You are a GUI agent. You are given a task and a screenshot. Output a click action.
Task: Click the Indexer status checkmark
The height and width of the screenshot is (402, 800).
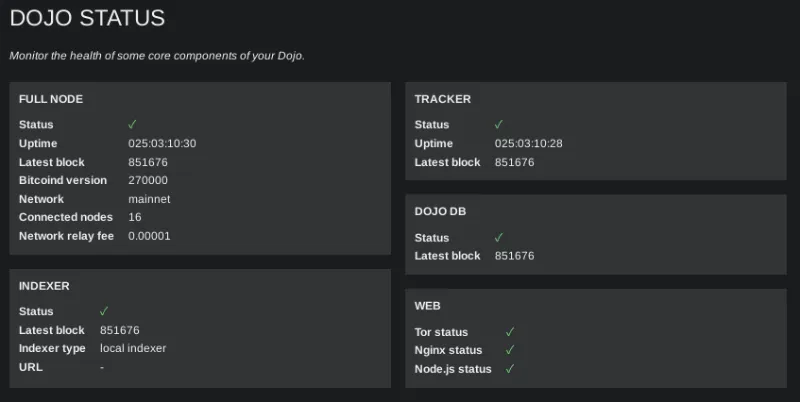[x=104, y=311]
